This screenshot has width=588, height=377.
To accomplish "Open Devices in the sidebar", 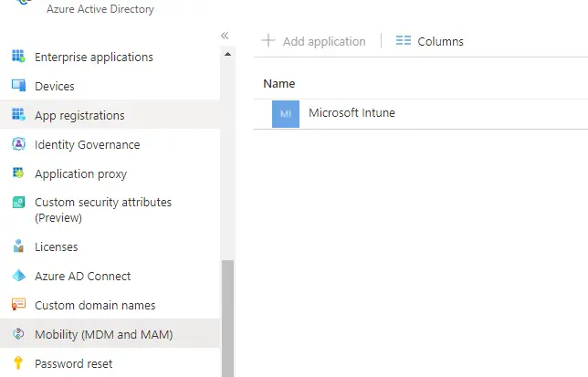I will (110, 86).
